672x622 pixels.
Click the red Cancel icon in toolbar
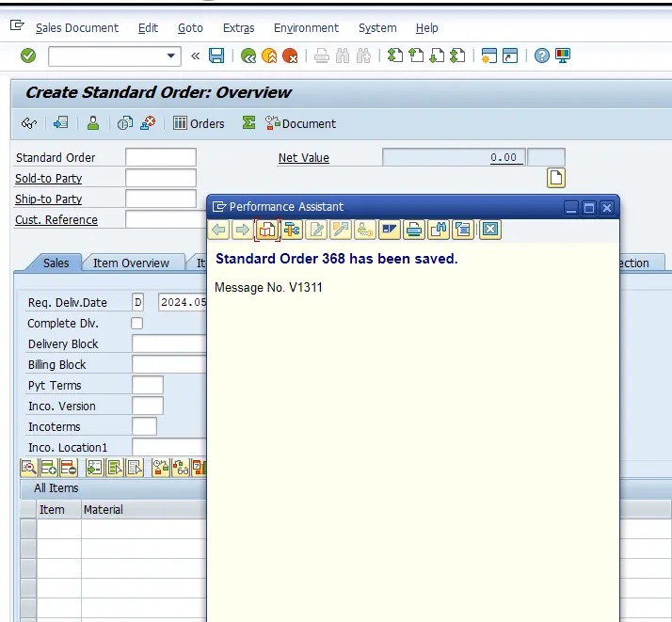[x=290, y=56]
